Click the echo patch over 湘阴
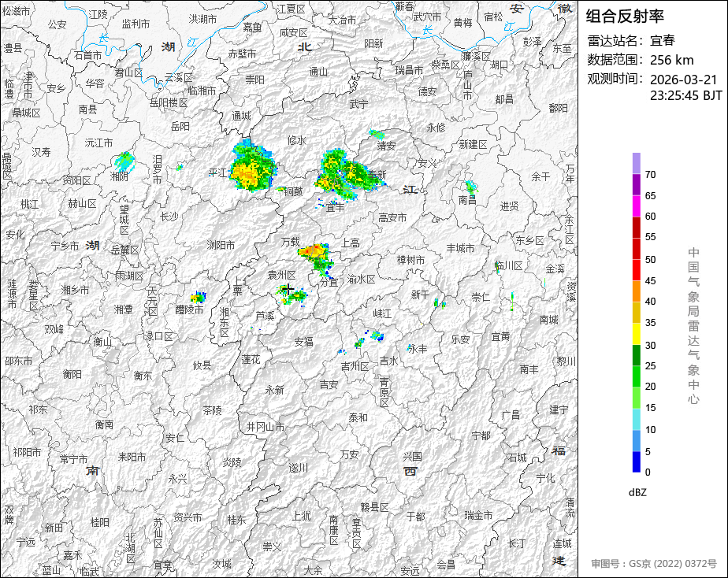This screenshot has height=578, width=728. pos(124,161)
